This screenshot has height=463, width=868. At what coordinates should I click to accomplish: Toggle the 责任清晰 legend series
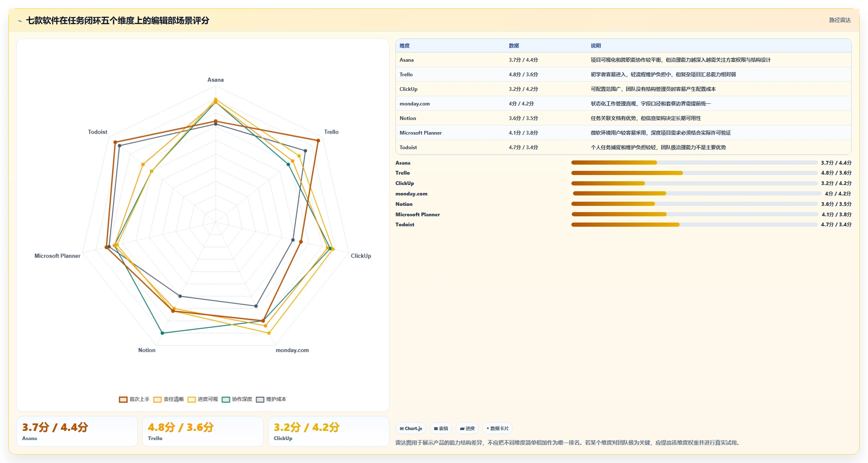[x=168, y=399]
